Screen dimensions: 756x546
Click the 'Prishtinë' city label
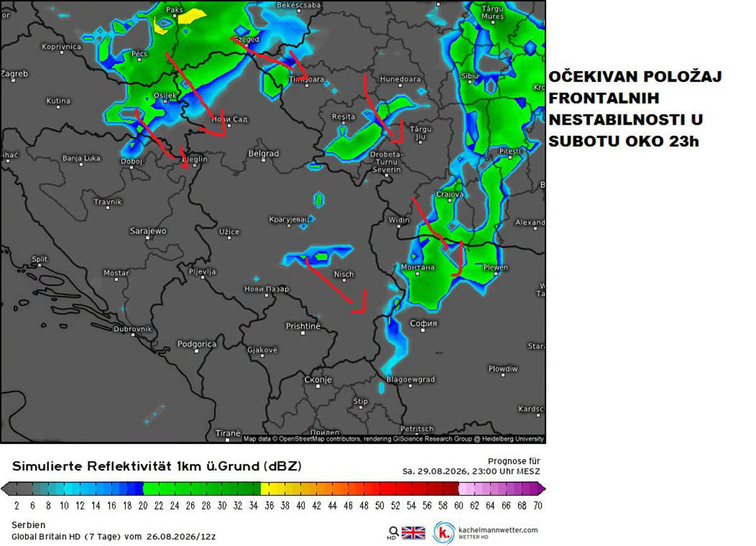point(303,326)
